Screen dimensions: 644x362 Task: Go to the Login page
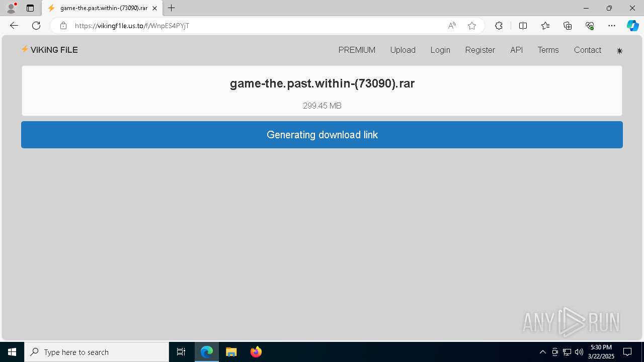click(440, 50)
